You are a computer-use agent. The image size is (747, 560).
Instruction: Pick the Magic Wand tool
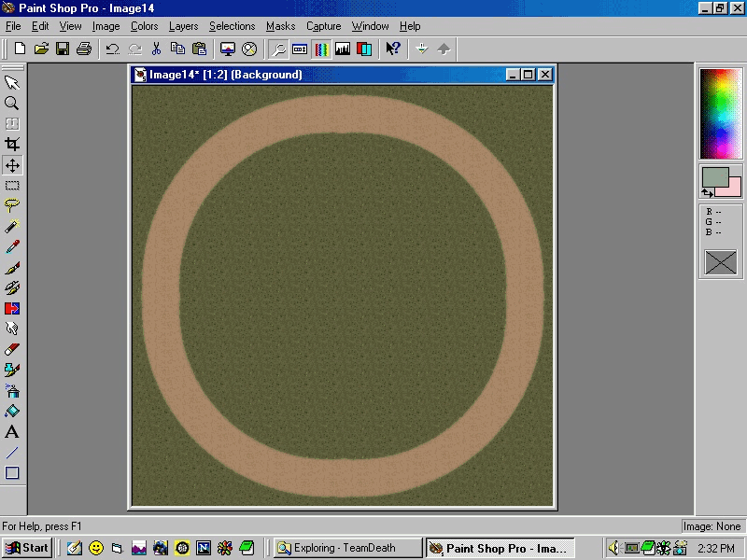click(x=12, y=226)
